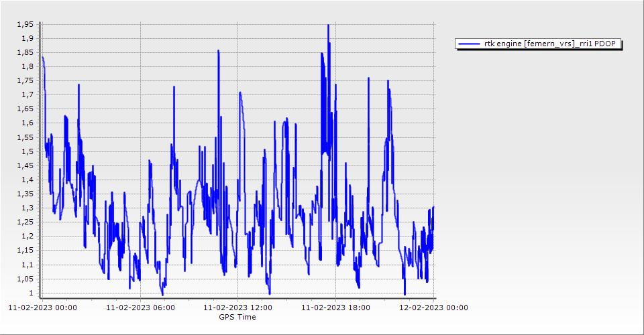The image size is (644, 335).
Task: Click the "11-02-2023 00:00" time axis label
Action: 42,308
